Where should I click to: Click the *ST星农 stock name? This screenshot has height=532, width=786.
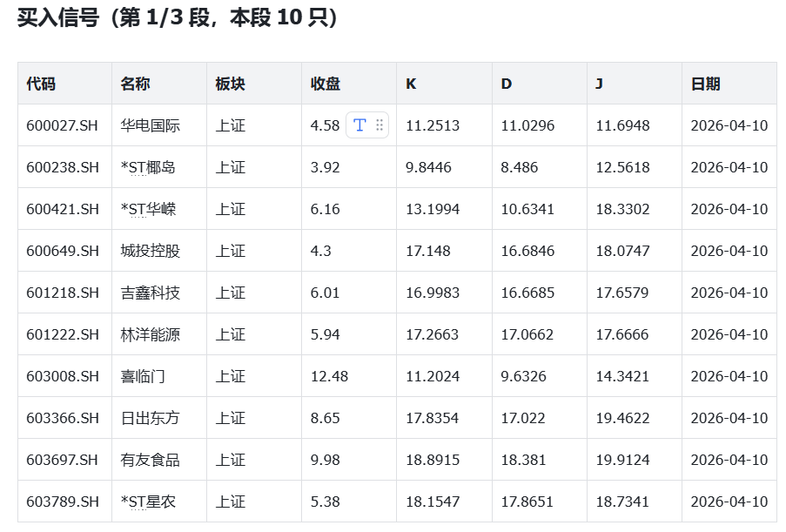click(148, 502)
